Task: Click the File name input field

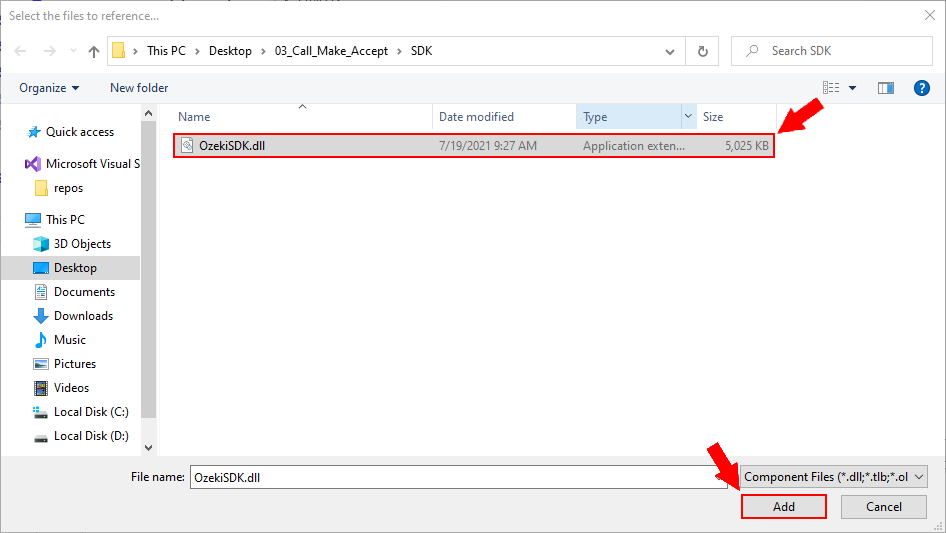Action: (x=459, y=477)
